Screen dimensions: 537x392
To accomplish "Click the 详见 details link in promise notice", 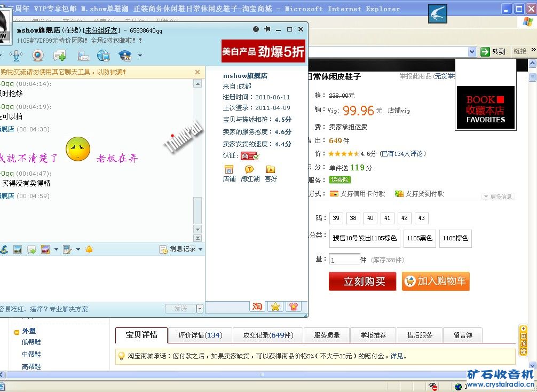I will [x=397, y=356].
